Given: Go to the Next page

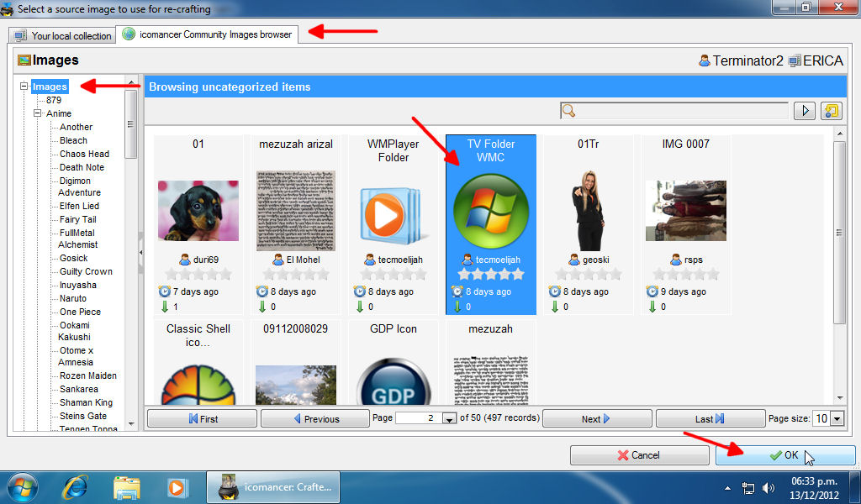Looking at the screenshot, I should pos(597,418).
